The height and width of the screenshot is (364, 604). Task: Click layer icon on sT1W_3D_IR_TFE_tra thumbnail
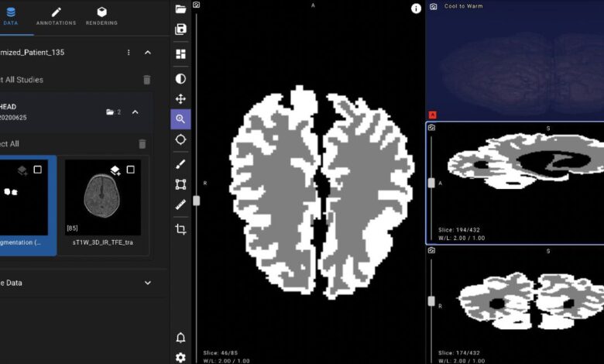tap(115, 170)
